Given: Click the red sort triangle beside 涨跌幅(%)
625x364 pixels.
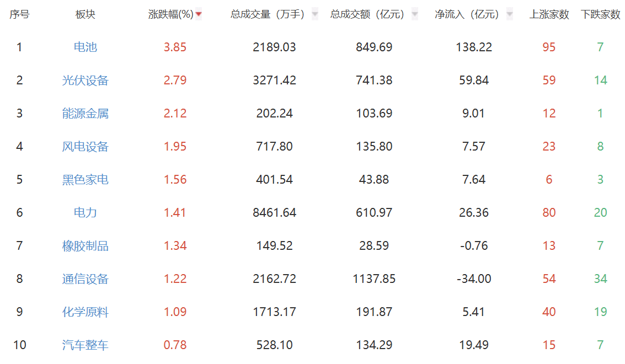Looking at the screenshot, I should [199, 14].
